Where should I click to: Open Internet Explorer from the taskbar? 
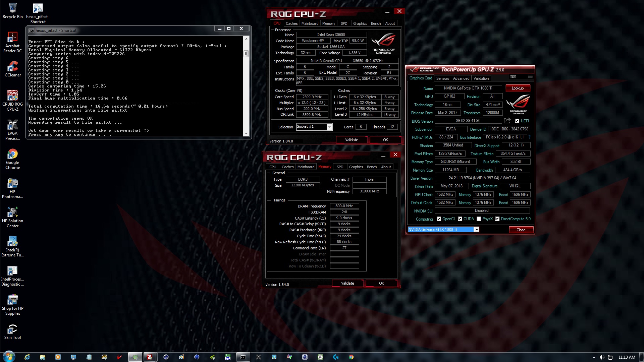[27, 357]
